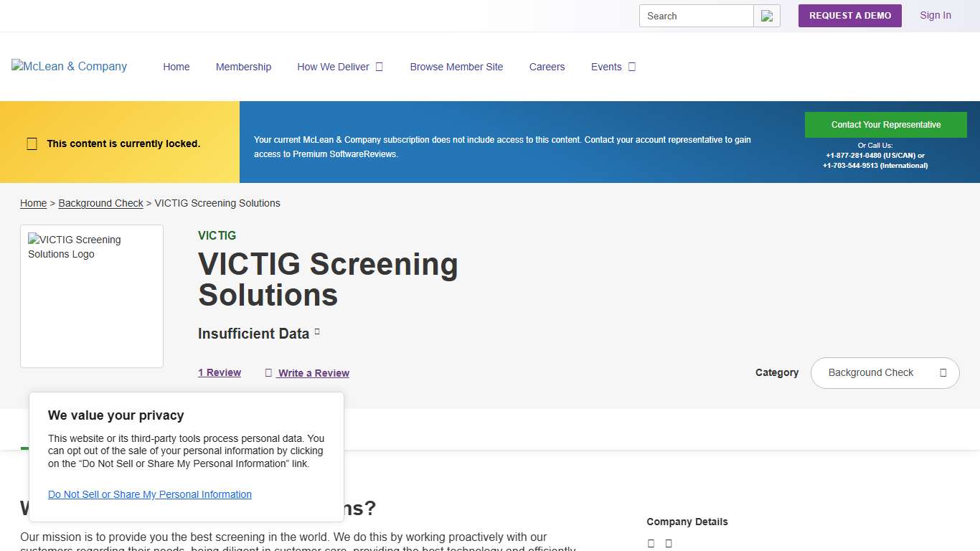Click inside the Search input field
The width and height of the screenshot is (980, 551).
tap(689, 15)
